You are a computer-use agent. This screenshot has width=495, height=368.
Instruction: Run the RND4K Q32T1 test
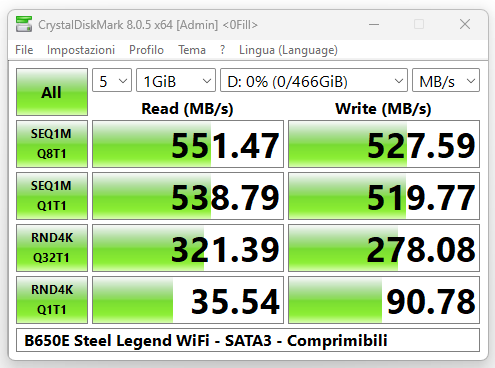click(52, 248)
